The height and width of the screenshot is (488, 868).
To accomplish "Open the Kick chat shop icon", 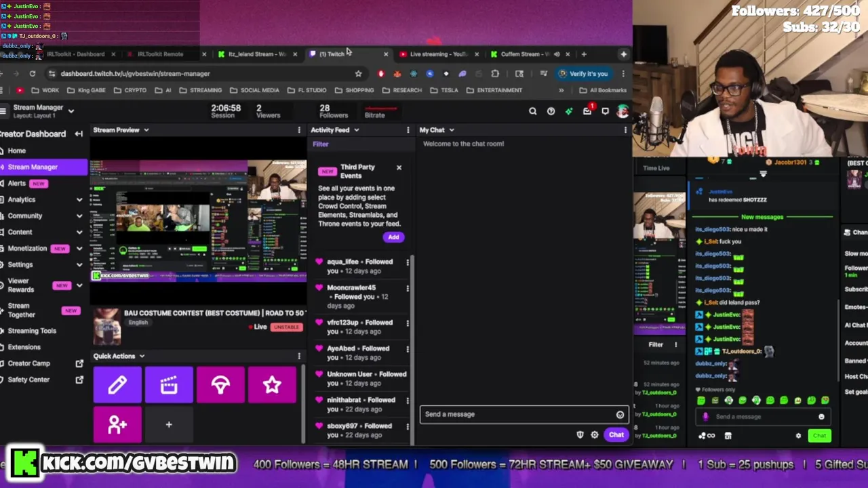I will (728, 436).
